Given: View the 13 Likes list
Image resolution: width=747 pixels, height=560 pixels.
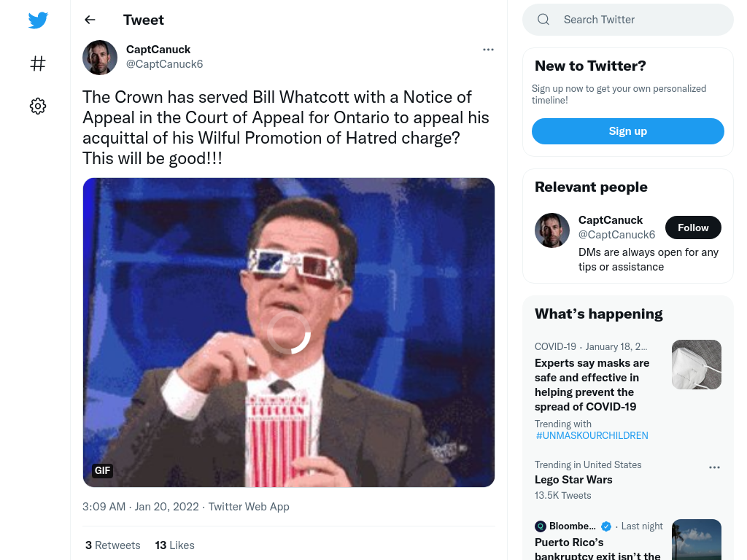Looking at the screenshot, I should coord(175,545).
